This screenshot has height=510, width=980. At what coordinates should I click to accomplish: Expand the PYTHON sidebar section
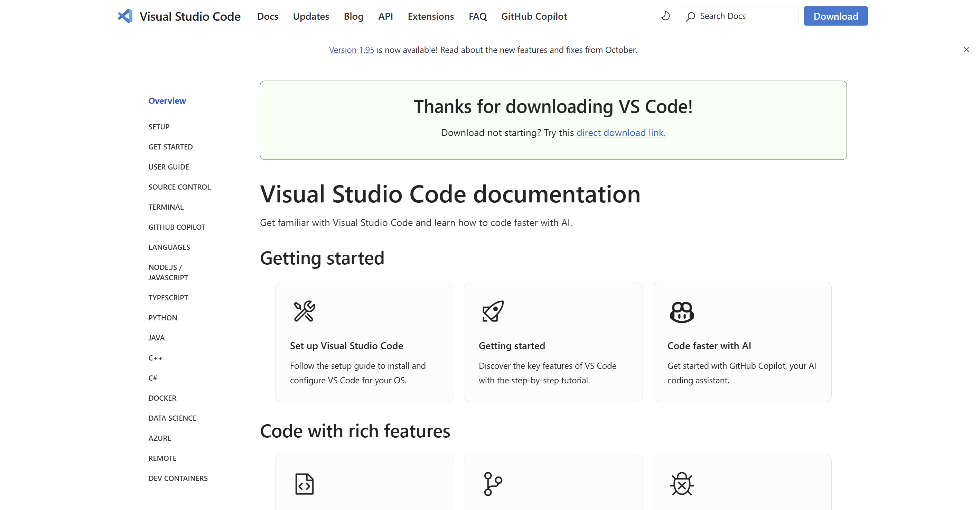tap(163, 318)
